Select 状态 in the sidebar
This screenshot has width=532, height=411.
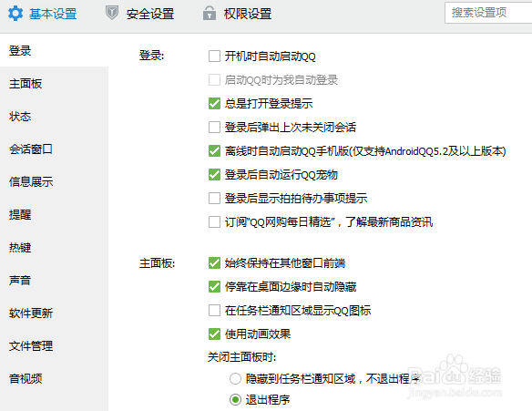tap(55, 117)
